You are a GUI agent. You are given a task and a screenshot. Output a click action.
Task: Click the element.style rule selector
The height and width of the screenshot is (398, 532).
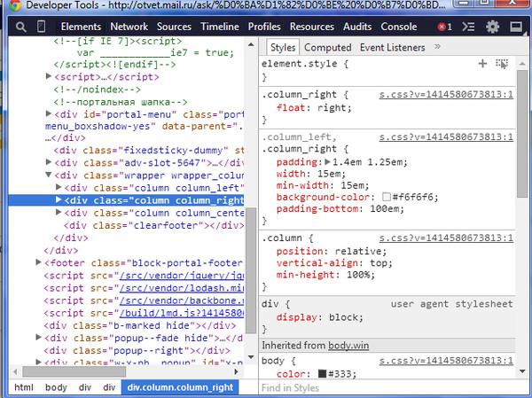300,64
